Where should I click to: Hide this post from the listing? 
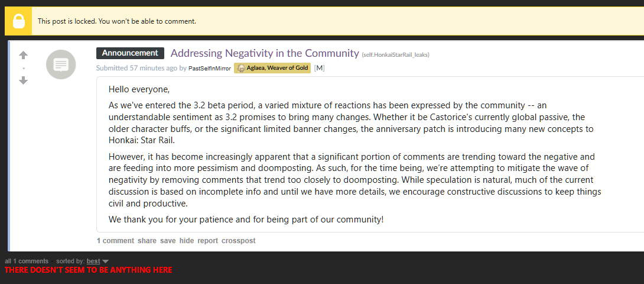point(187,241)
